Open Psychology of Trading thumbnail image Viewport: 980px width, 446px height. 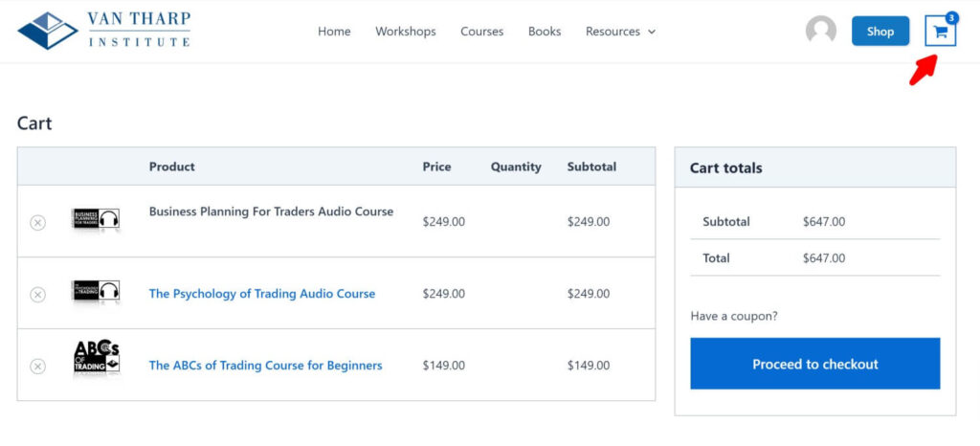tap(96, 291)
